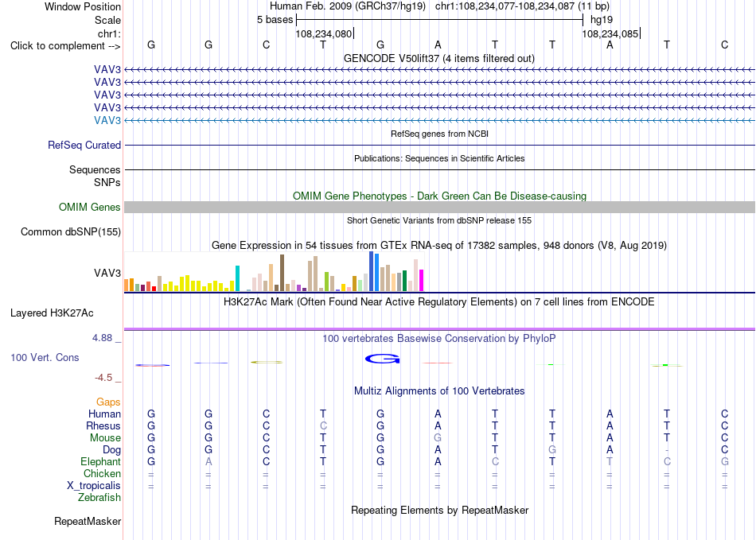Click the 'Click to complement -->' label
756x540 pixels.
tap(65, 46)
